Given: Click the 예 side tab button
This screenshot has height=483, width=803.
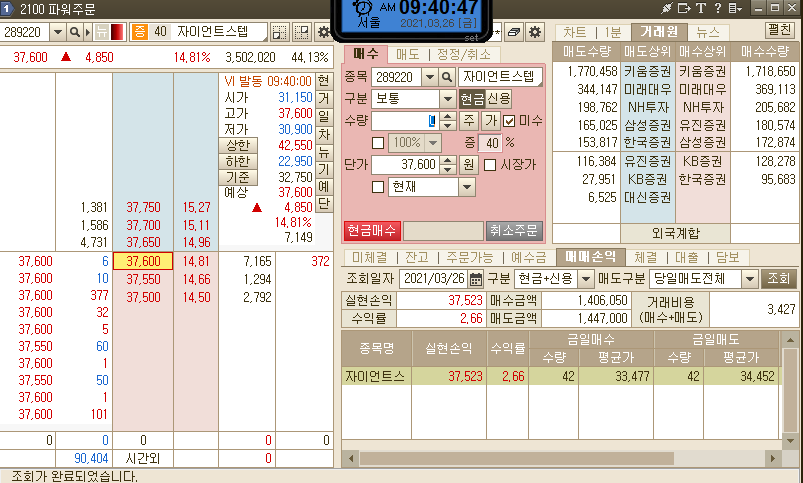Looking at the screenshot, I should click(x=324, y=186).
